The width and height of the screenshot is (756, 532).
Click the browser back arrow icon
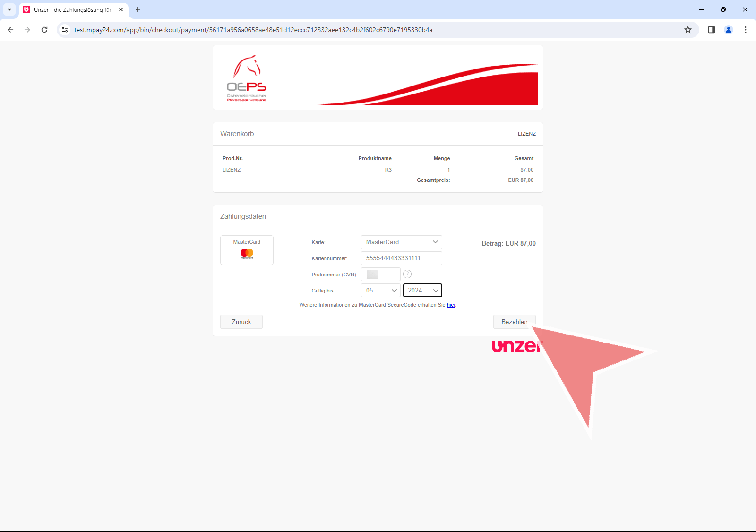10,30
